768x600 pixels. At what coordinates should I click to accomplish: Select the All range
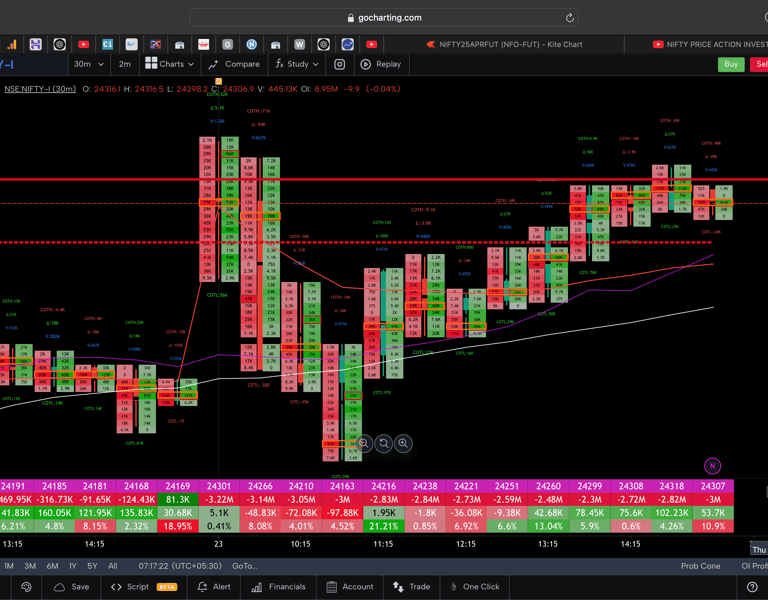[x=113, y=566]
